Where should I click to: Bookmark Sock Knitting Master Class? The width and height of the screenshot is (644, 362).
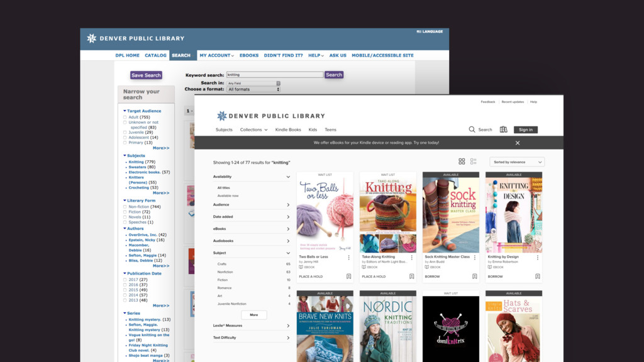point(474,277)
